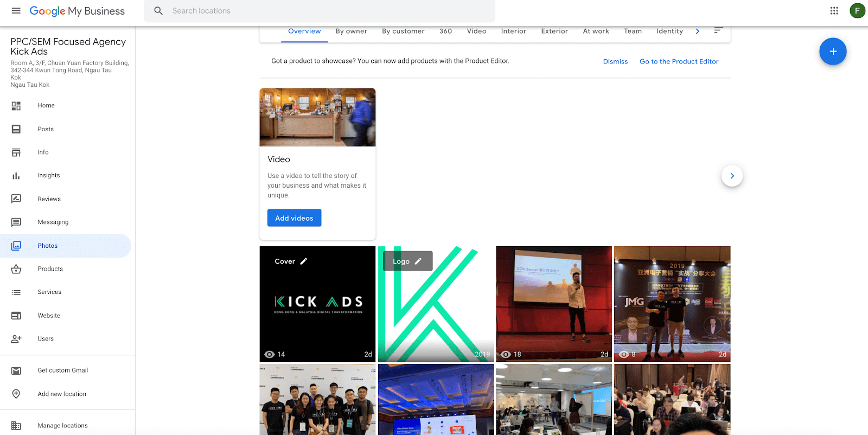The height and width of the screenshot is (435, 868).
Task: Open the Team tab
Action: click(633, 31)
